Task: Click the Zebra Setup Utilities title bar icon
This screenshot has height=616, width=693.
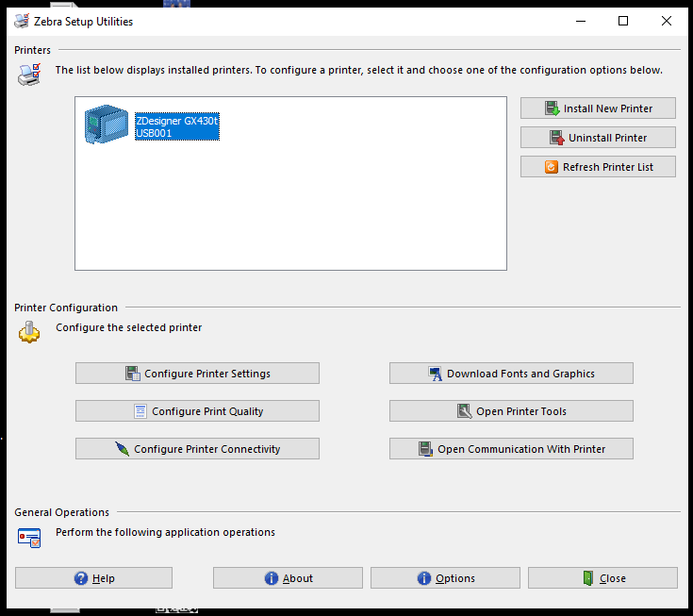Action: [x=22, y=21]
